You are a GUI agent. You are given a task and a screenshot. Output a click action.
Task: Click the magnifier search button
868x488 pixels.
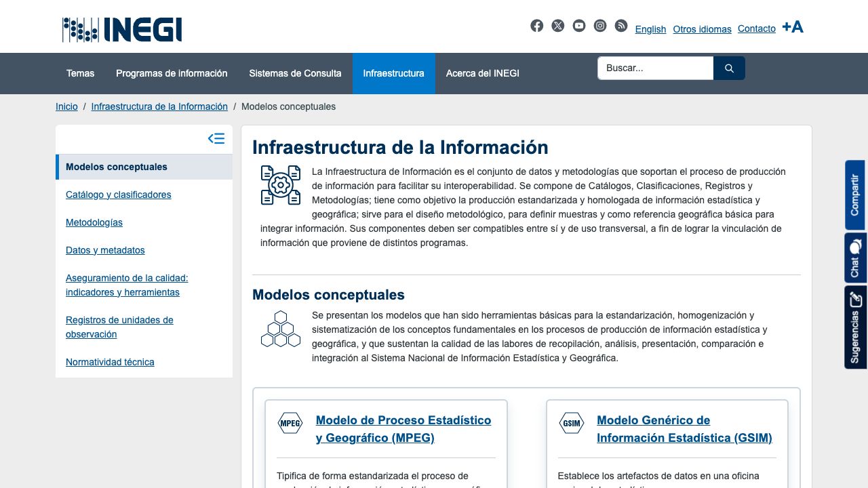click(x=729, y=68)
